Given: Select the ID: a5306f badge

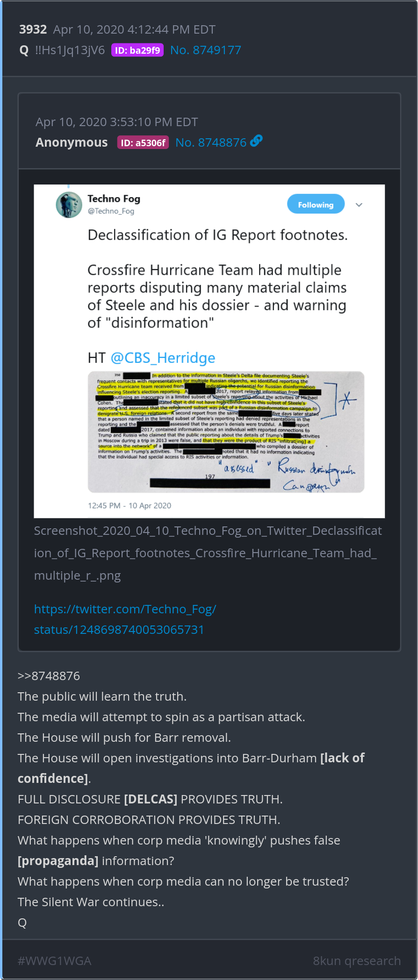Looking at the screenshot, I should coord(143,142).
